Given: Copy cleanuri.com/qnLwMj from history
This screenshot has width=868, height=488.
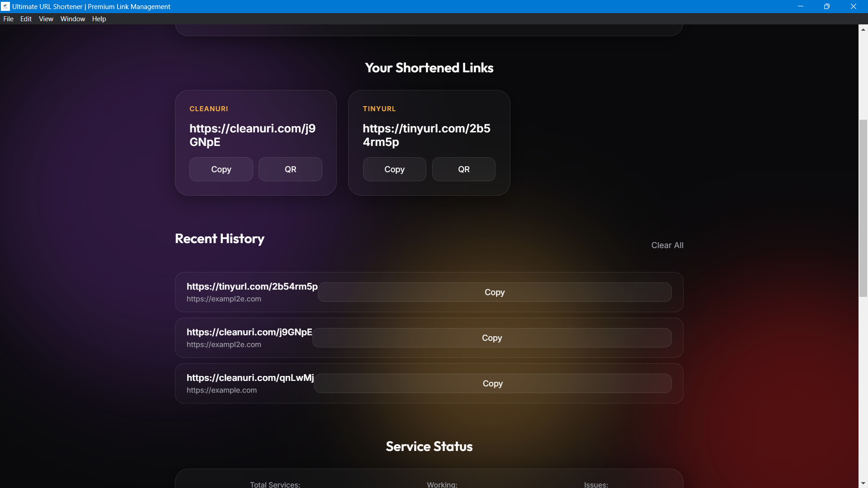Looking at the screenshot, I should (492, 384).
